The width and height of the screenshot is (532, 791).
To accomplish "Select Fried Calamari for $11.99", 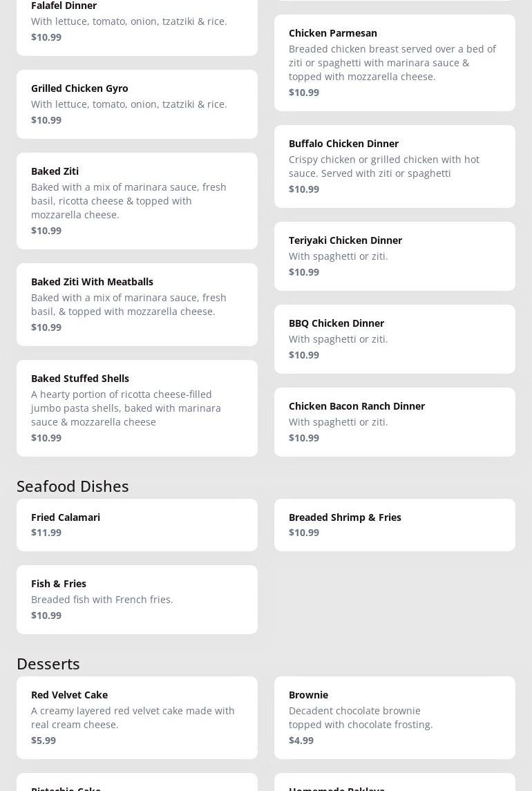I will point(137,525).
